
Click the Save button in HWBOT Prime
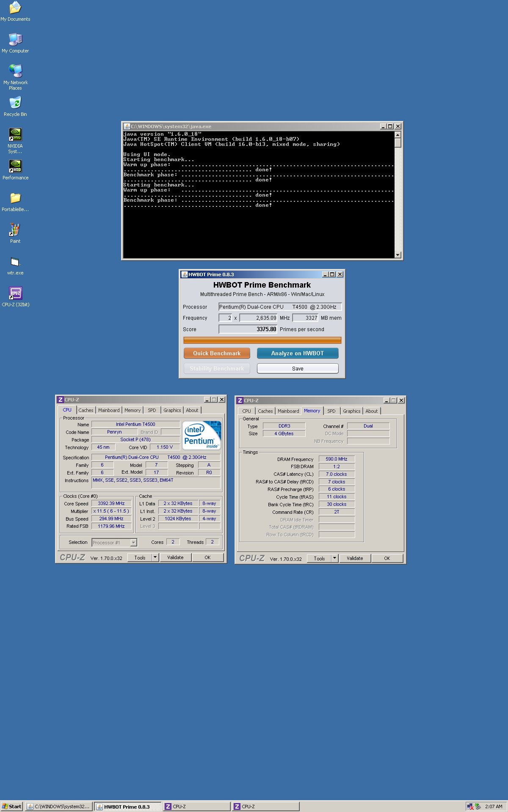(298, 368)
